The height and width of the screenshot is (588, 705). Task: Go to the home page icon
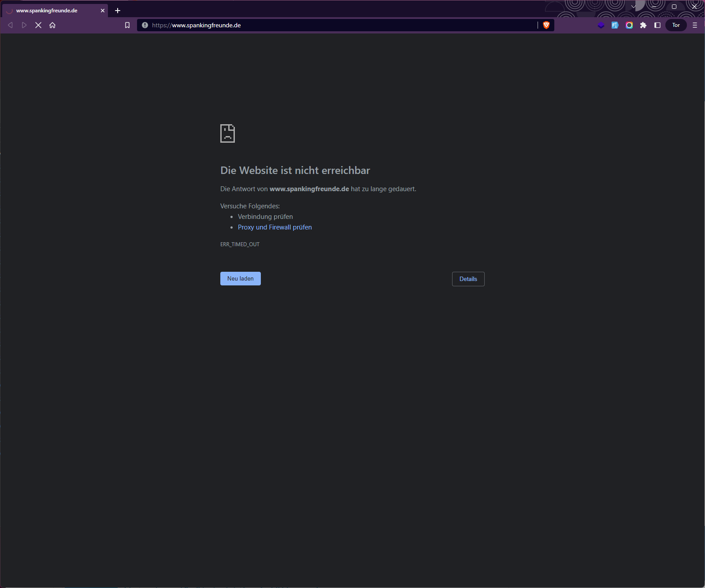[52, 25]
